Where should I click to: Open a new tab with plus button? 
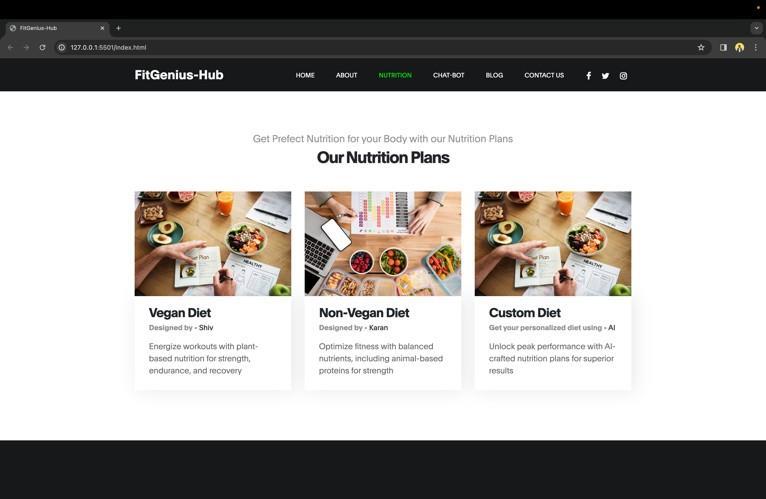coord(118,28)
